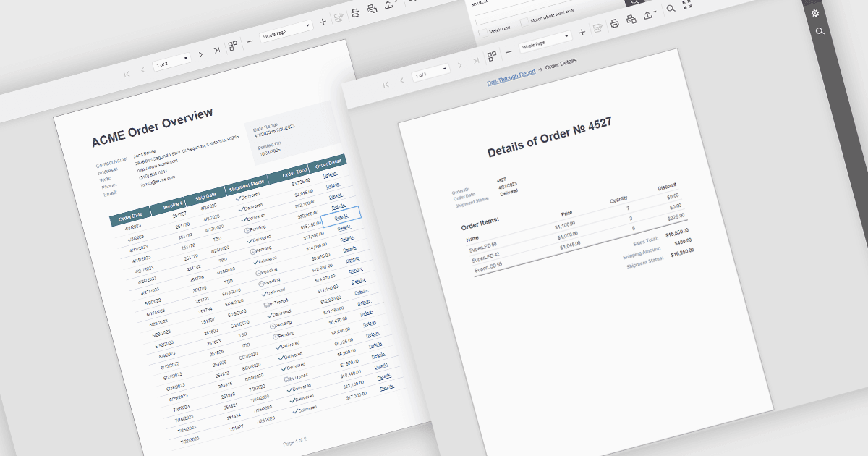
Task: Go to previous page in Order Details viewer
Action: pyautogui.click(x=401, y=80)
